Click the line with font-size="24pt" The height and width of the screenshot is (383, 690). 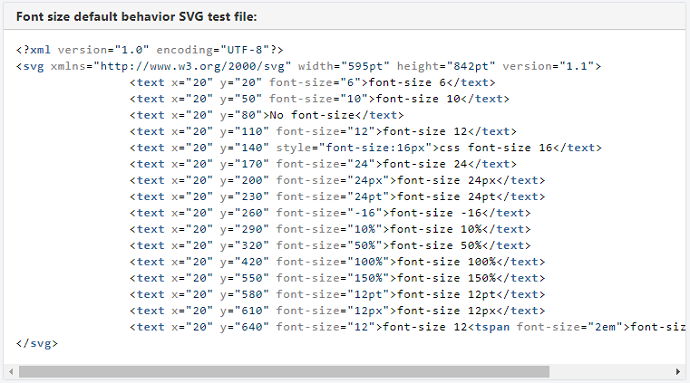point(337,196)
